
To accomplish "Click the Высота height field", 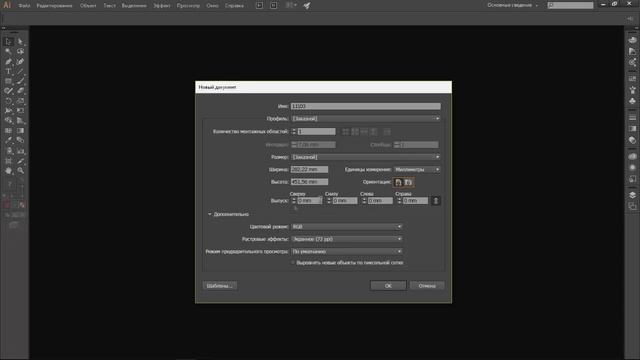I will coord(309,182).
